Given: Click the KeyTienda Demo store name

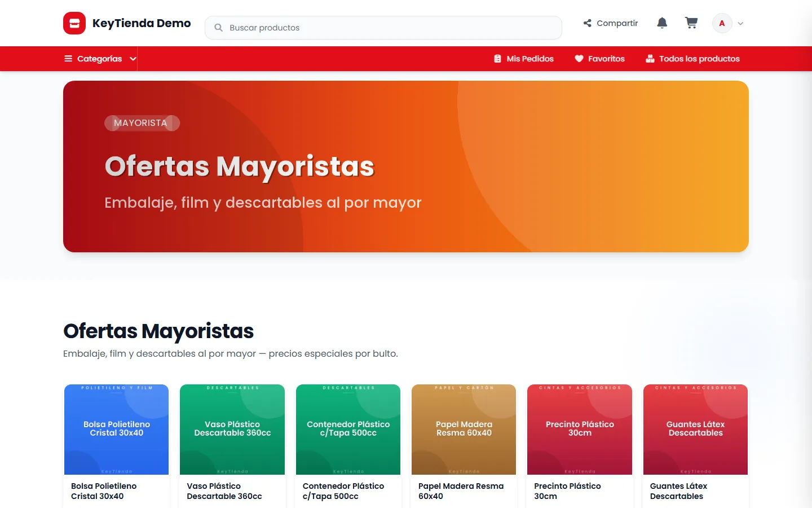Looking at the screenshot, I should pos(142,23).
